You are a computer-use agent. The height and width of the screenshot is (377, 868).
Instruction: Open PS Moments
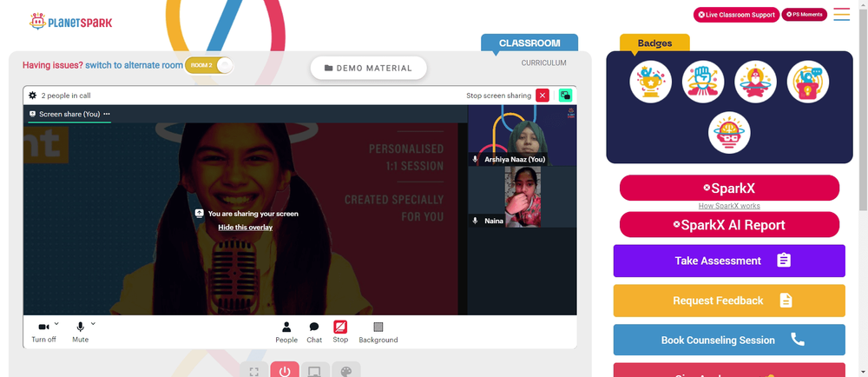(805, 15)
